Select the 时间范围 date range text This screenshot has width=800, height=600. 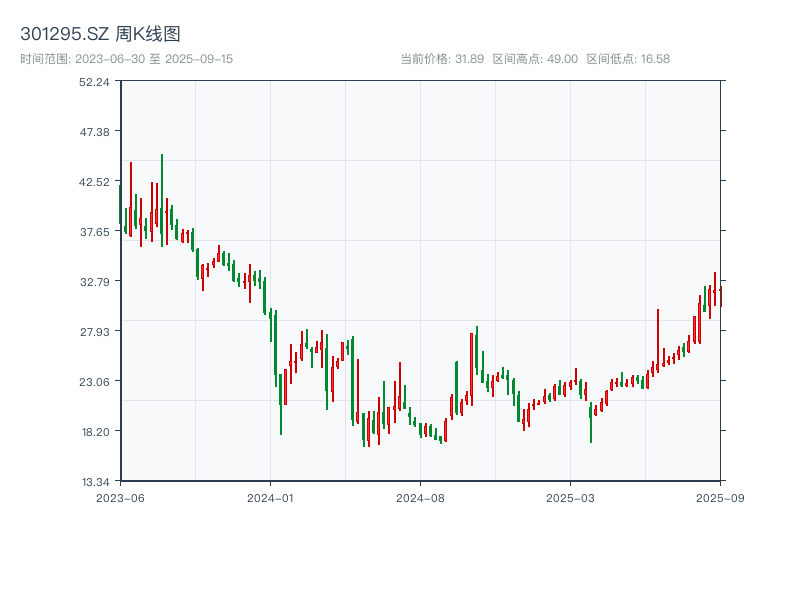(126, 59)
